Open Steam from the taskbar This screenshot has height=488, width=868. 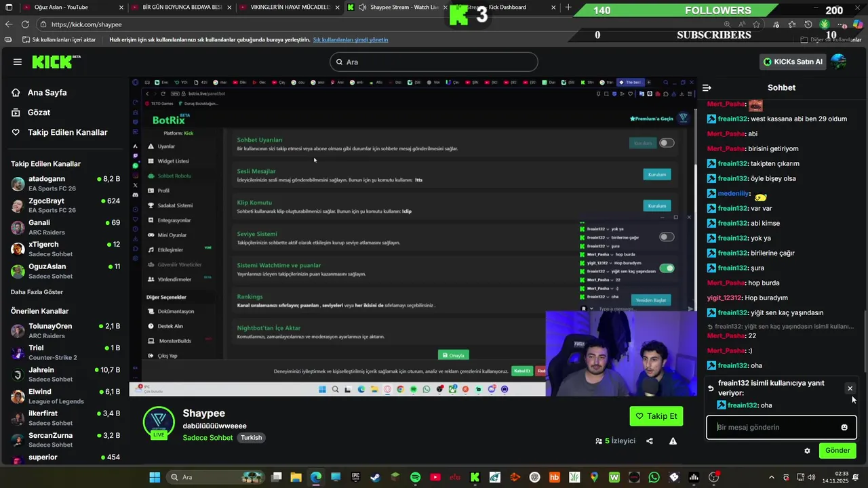(x=375, y=477)
